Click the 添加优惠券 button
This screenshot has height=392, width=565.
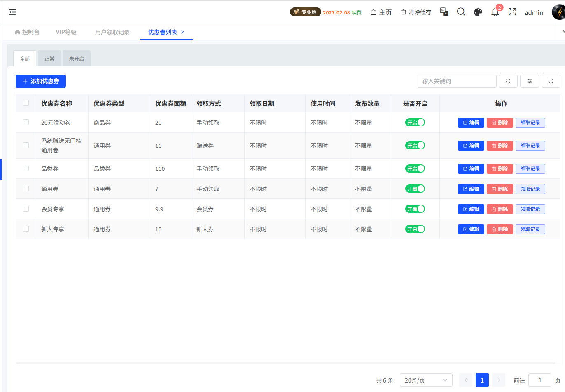(40, 81)
